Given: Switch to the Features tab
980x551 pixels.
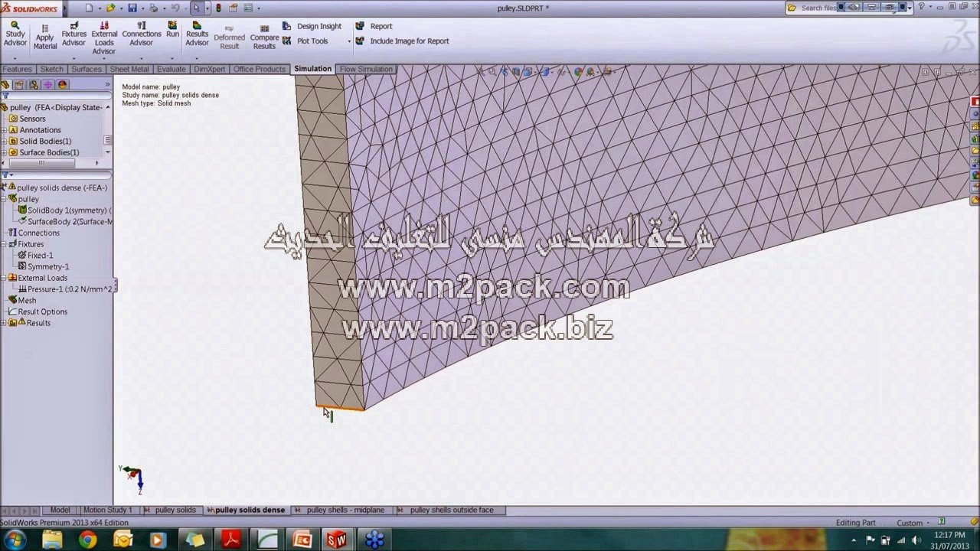Looking at the screenshot, I should coord(18,69).
